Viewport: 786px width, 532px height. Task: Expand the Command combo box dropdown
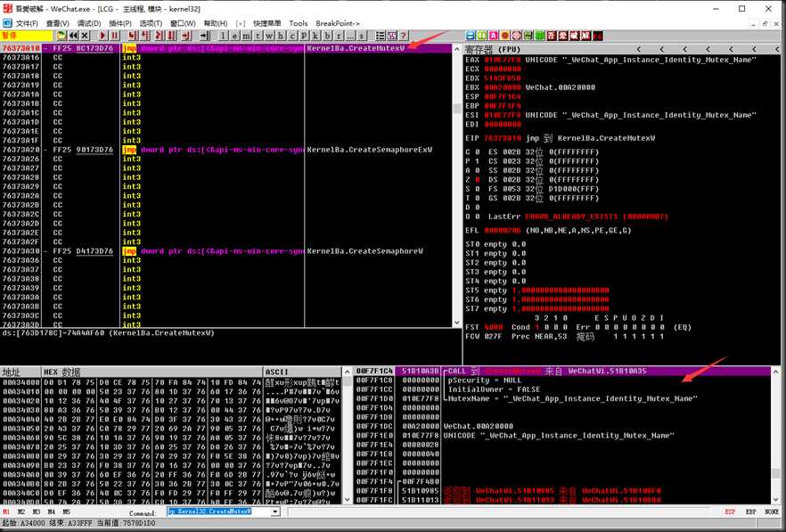(275, 512)
